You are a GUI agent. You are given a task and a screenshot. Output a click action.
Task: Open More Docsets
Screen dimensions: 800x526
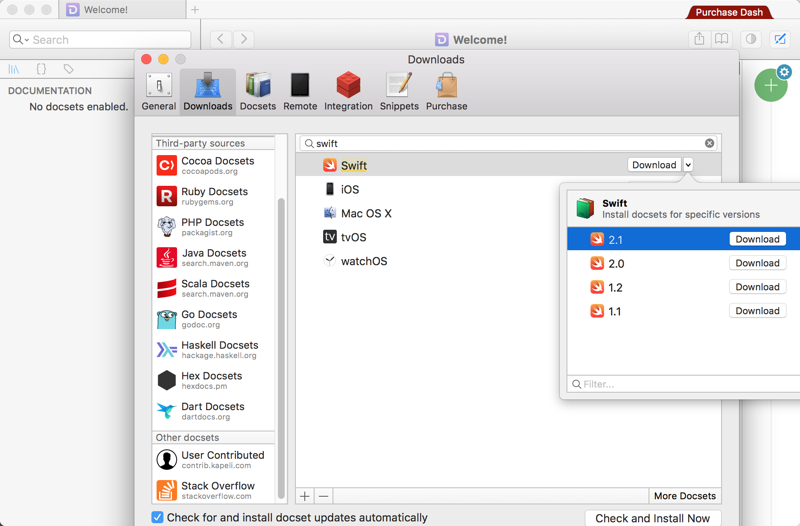(x=685, y=496)
